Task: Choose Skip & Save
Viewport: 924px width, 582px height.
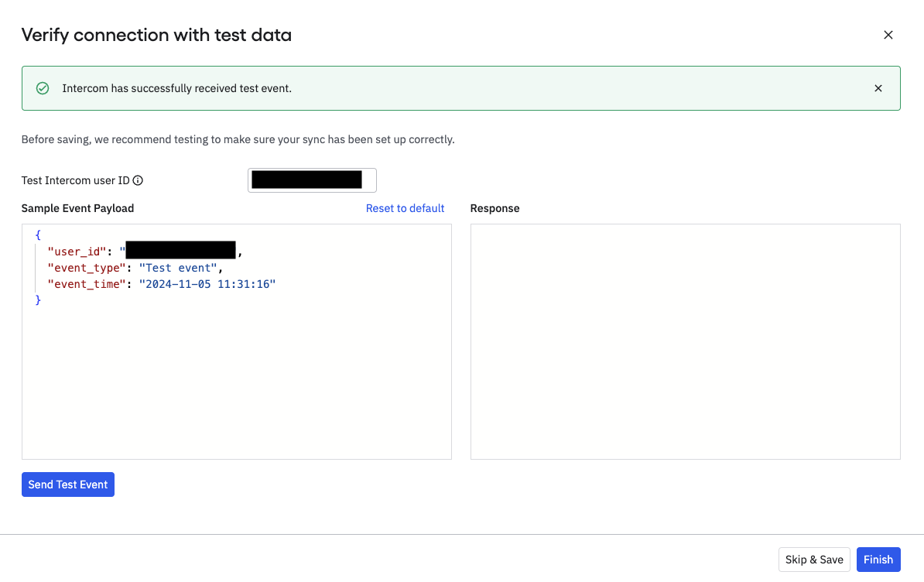Action: coord(814,560)
